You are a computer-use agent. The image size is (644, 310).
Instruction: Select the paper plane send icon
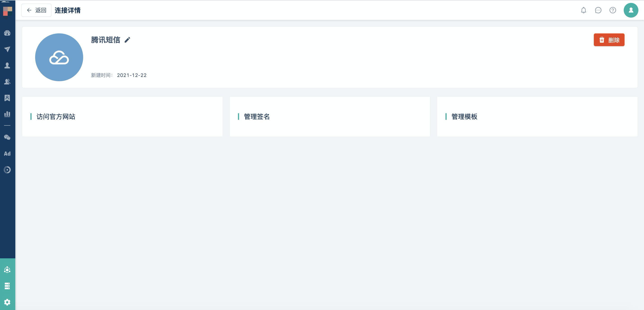7,49
